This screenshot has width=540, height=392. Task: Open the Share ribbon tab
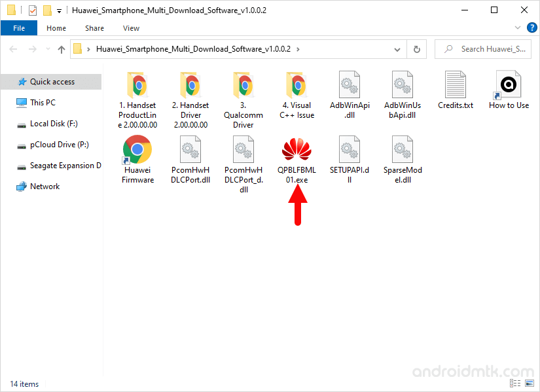(94, 28)
